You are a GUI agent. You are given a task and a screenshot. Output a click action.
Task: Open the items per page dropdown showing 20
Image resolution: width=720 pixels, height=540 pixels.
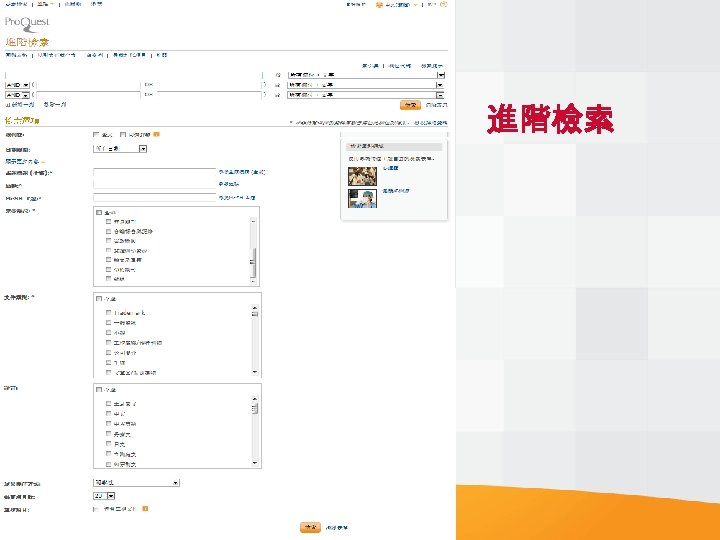104,496
